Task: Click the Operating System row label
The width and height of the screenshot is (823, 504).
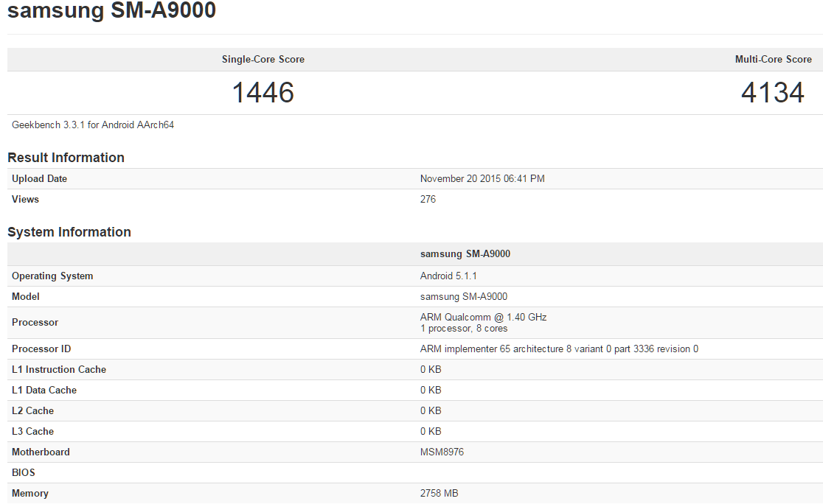Action: pos(52,276)
